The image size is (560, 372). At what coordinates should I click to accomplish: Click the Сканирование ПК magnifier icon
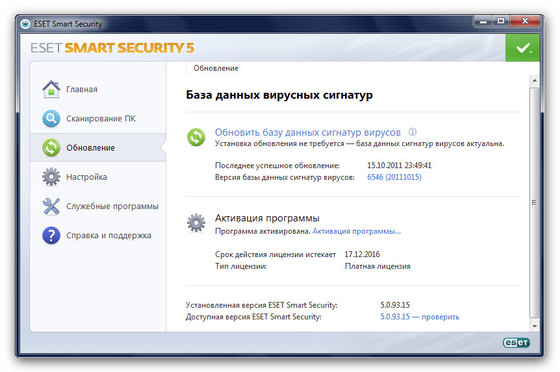[x=51, y=119]
